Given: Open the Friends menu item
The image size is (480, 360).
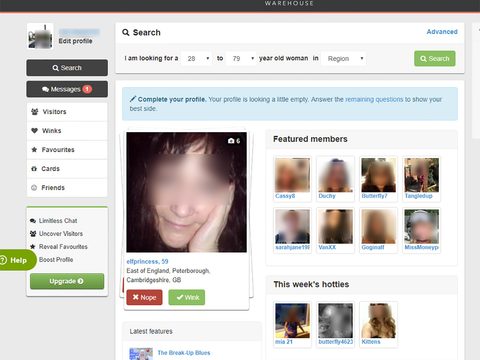Looking at the screenshot, I should pyautogui.click(x=67, y=188).
